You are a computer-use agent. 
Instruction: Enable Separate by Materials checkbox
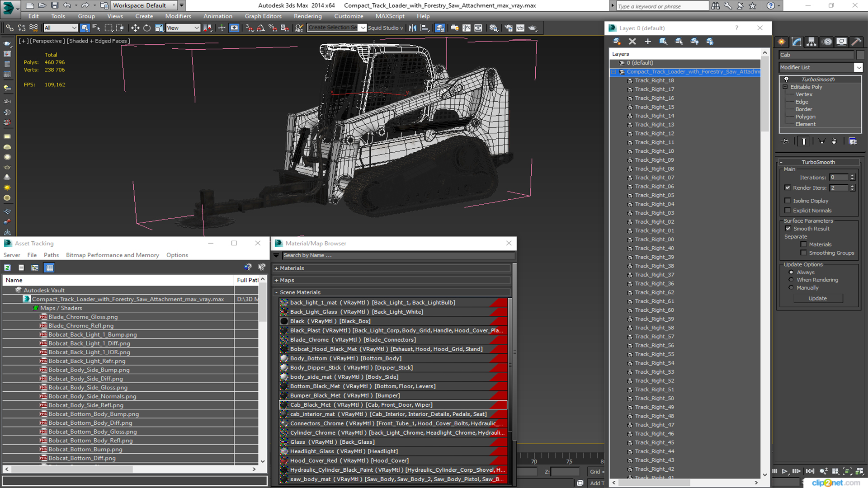pyautogui.click(x=803, y=244)
